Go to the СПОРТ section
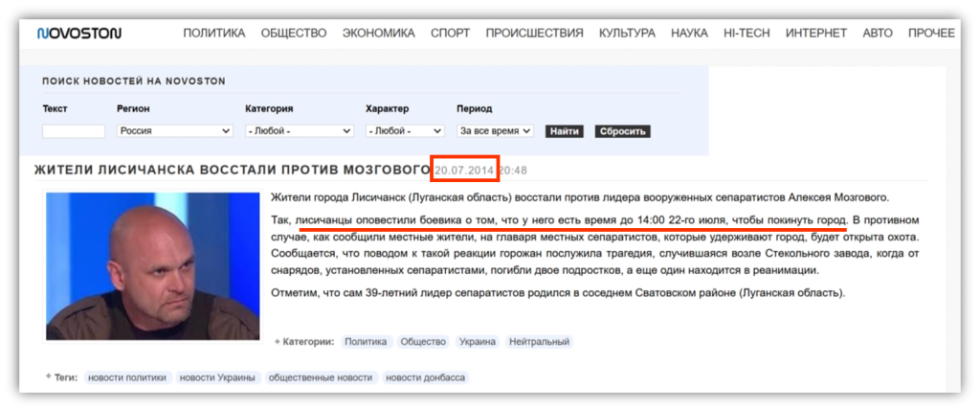This screenshot has width=980, height=412. tap(450, 34)
